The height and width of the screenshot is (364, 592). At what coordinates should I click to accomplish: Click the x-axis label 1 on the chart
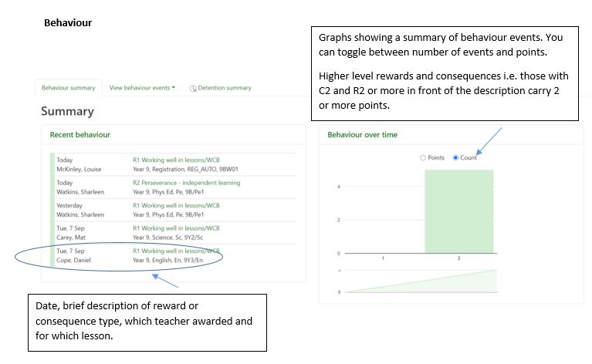383,258
